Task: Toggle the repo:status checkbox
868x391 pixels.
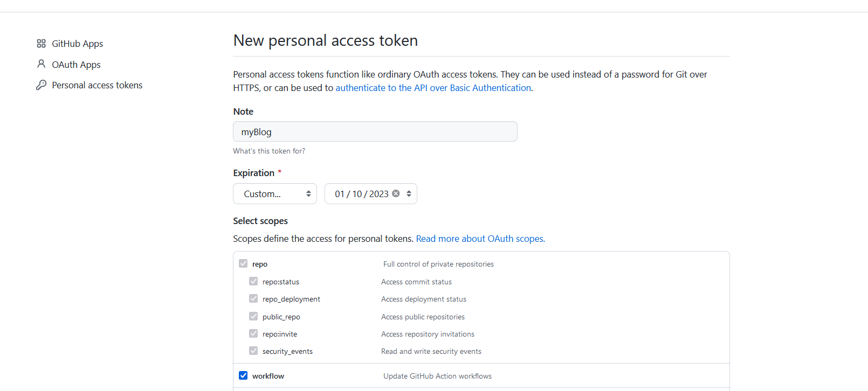Action: click(253, 281)
